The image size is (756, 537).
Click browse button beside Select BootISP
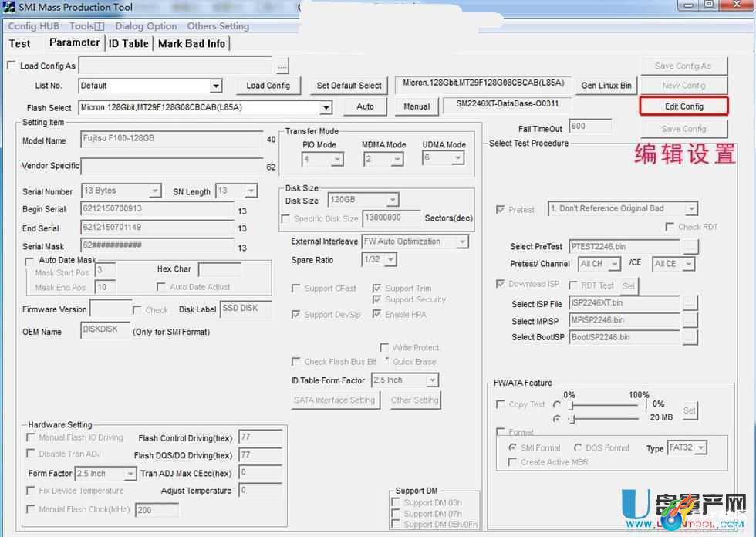(x=690, y=337)
